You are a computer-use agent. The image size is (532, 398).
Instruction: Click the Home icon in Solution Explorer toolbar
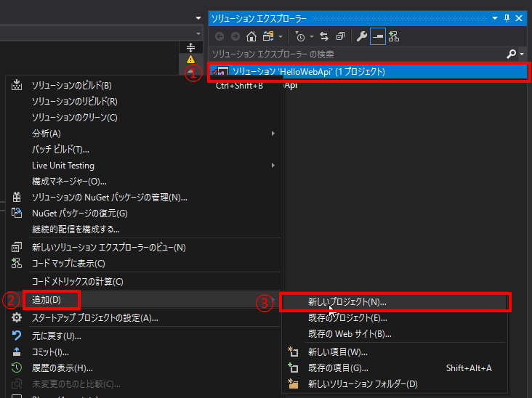click(x=251, y=36)
